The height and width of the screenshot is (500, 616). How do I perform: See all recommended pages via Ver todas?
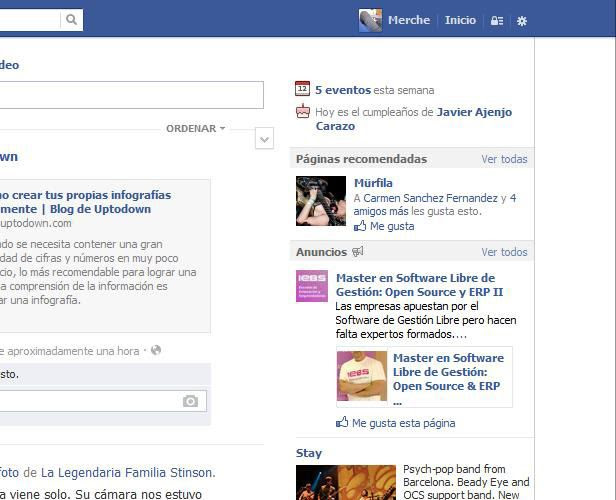(x=504, y=159)
